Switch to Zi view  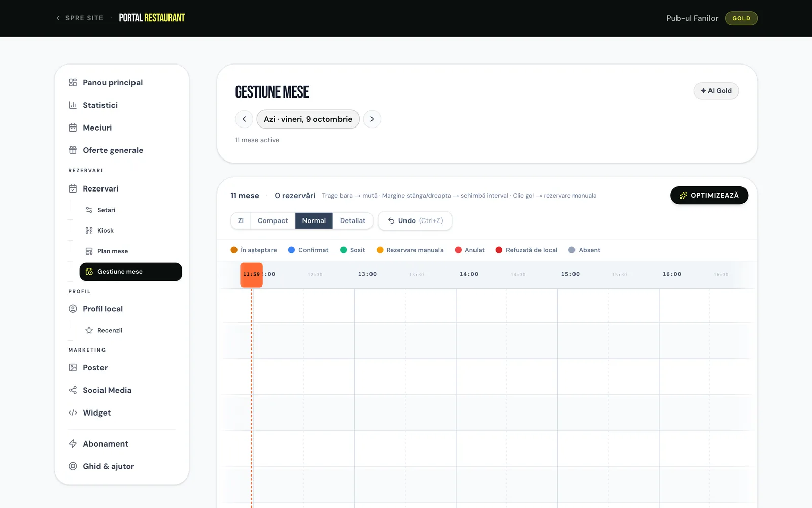(x=241, y=221)
